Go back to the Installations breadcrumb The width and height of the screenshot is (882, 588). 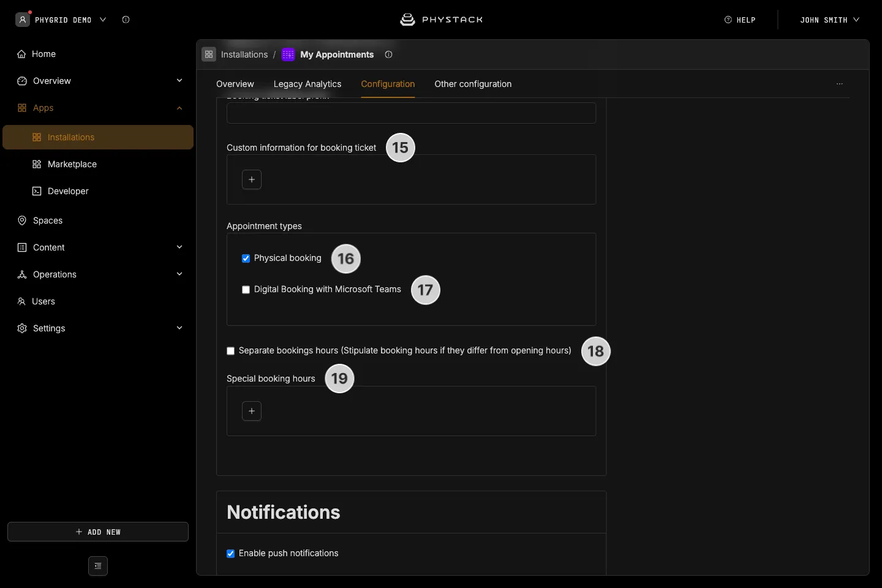click(x=244, y=55)
